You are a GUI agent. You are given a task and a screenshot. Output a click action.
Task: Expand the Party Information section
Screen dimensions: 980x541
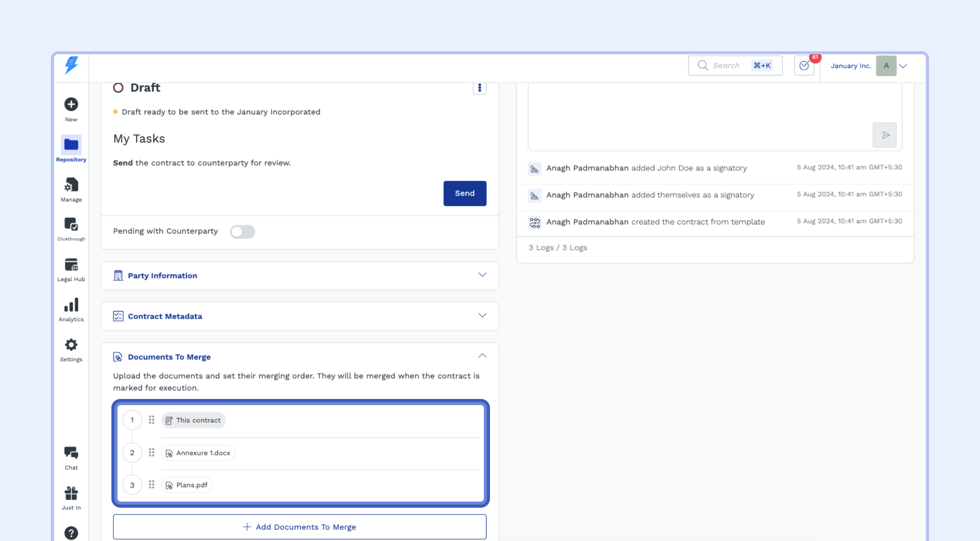[482, 275]
